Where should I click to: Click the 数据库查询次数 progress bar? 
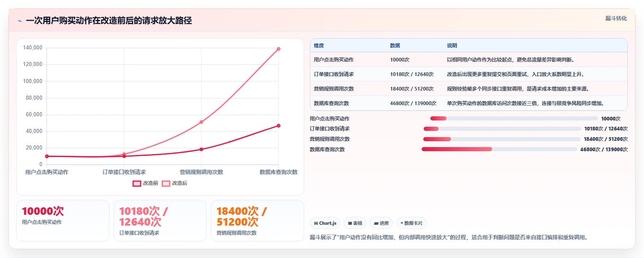[499, 149]
